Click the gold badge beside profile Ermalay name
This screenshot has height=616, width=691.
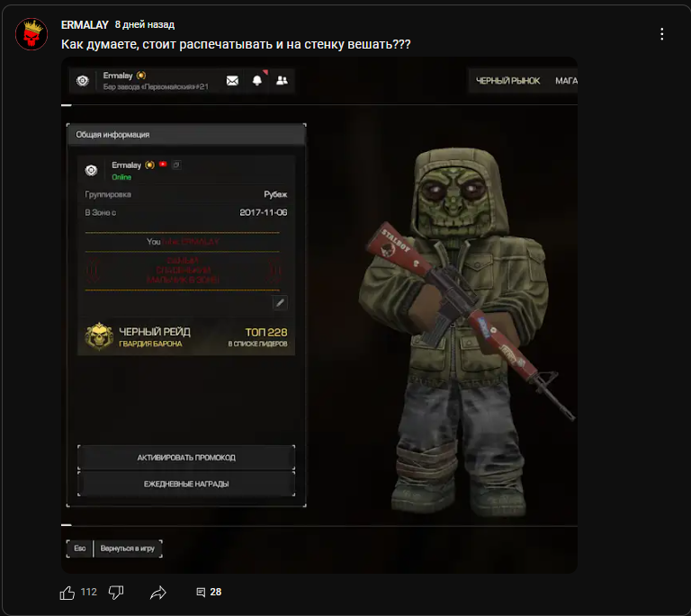150,165
